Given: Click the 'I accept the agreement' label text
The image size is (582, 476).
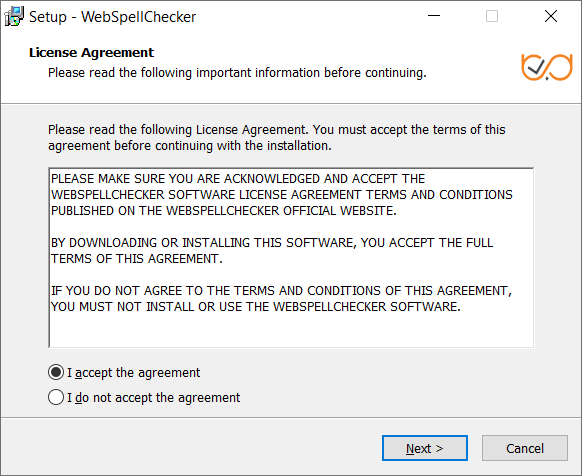Looking at the screenshot, I should tap(133, 373).
